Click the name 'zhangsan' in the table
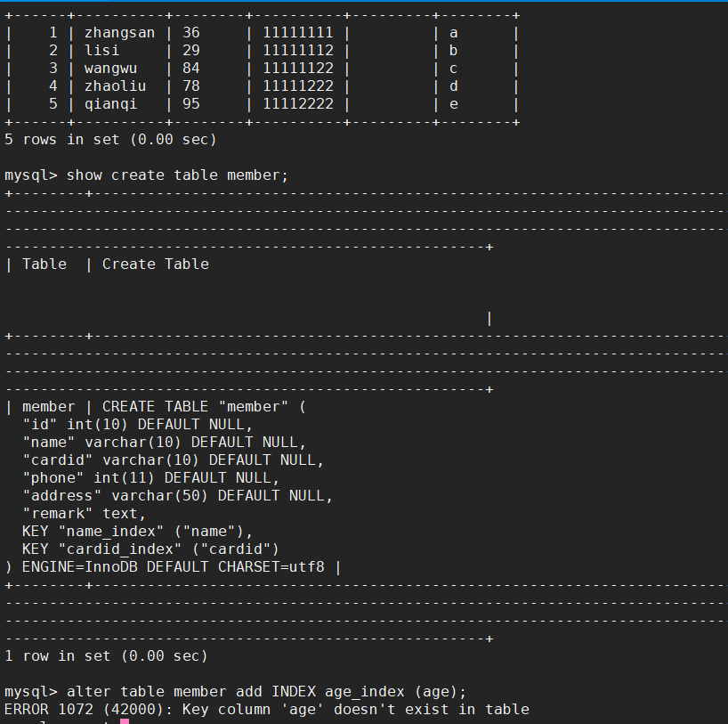Screen dimensions: 728x724 [x=119, y=34]
